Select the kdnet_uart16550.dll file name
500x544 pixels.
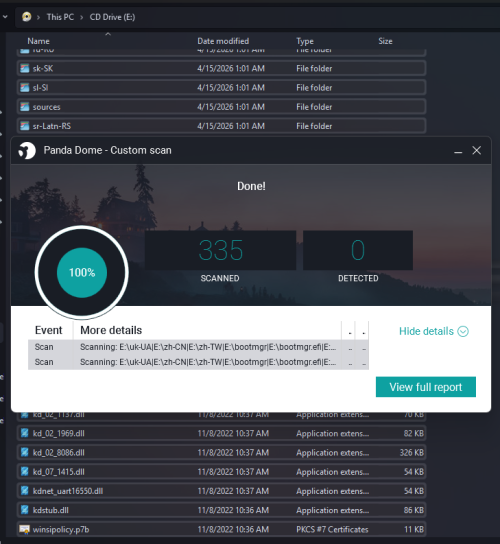[x=68, y=491]
